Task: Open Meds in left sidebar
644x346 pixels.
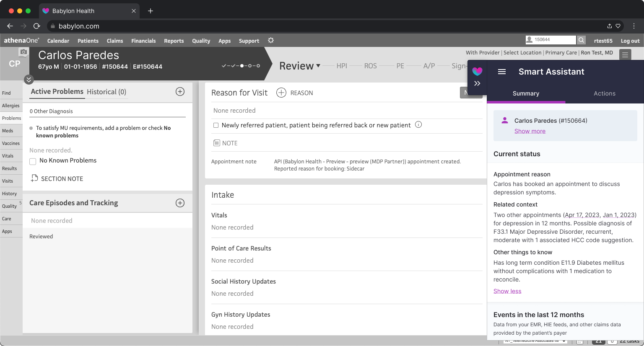Action: [x=11, y=131]
